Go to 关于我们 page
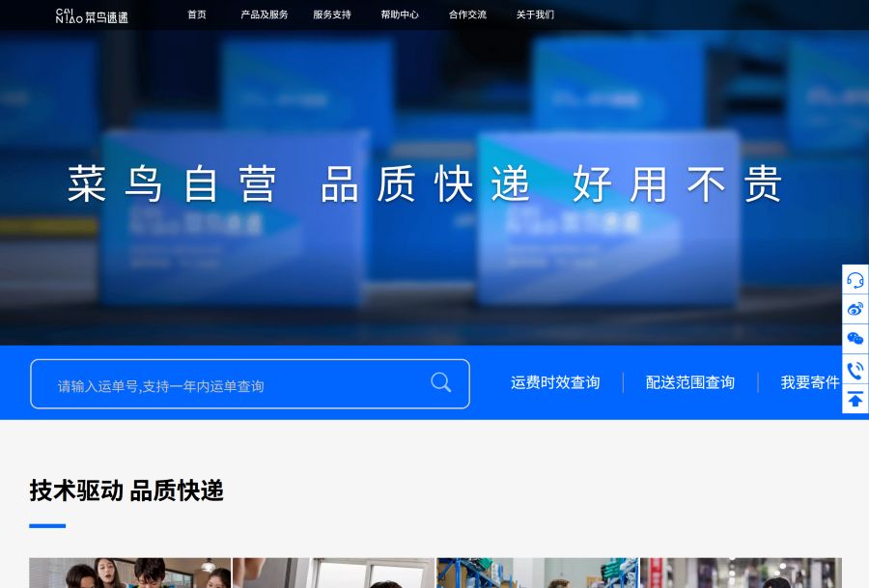Viewport: 869px width, 588px height. pyautogui.click(x=535, y=15)
